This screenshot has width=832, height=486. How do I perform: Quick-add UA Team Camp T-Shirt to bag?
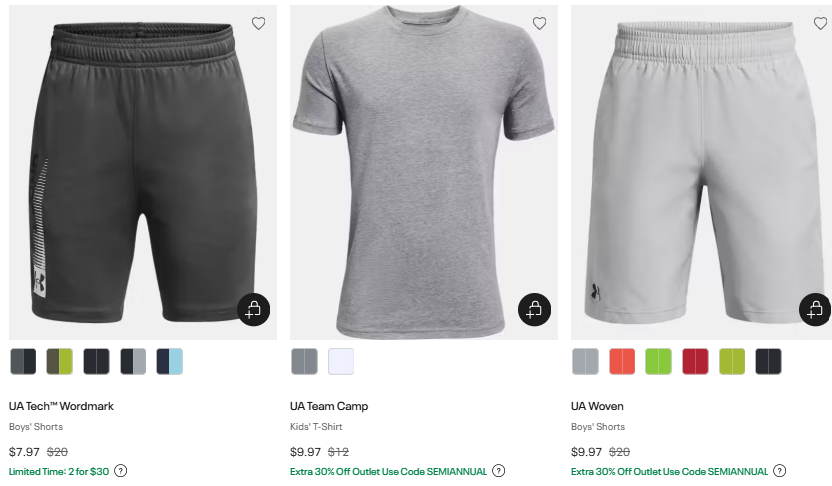[x=535, y=310]
